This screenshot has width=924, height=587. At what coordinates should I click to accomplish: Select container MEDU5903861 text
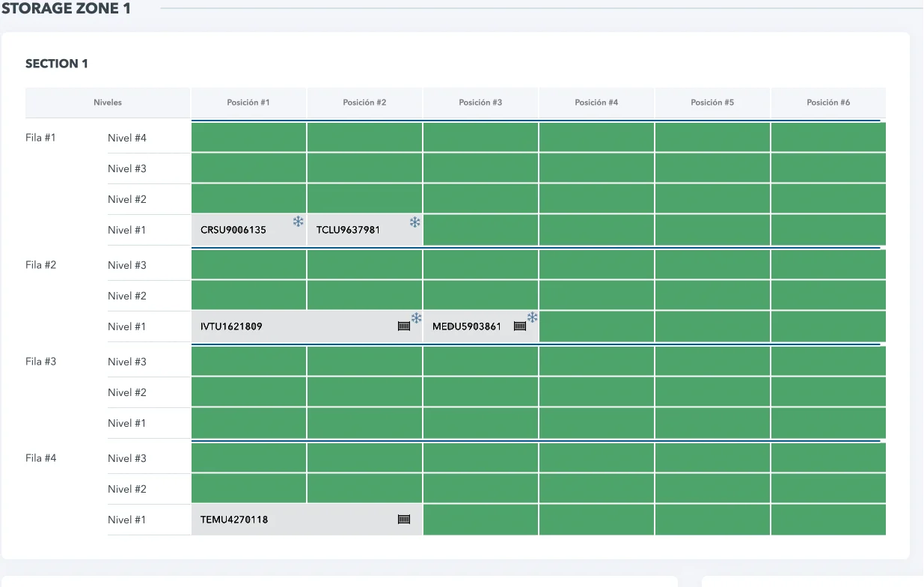[x=467, y=327]
